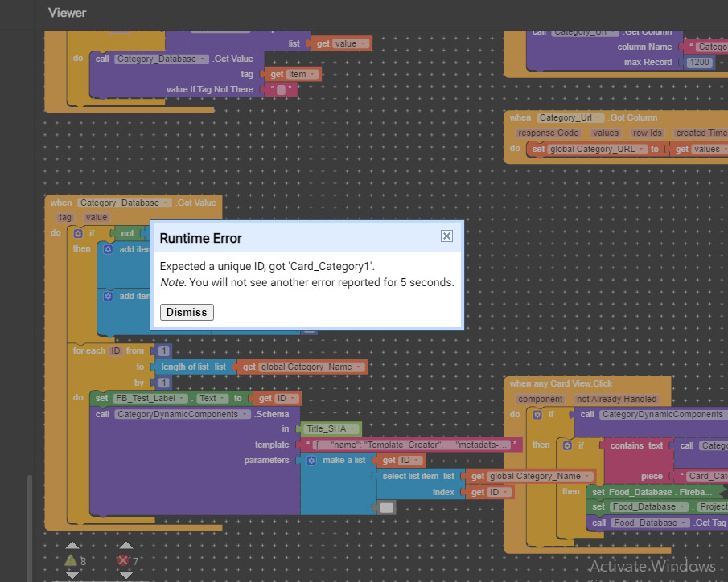Viewport: 728px width, 582px height.
Task: Open Category_Database dropdown in Get Value call
Action: coord(203,59)
